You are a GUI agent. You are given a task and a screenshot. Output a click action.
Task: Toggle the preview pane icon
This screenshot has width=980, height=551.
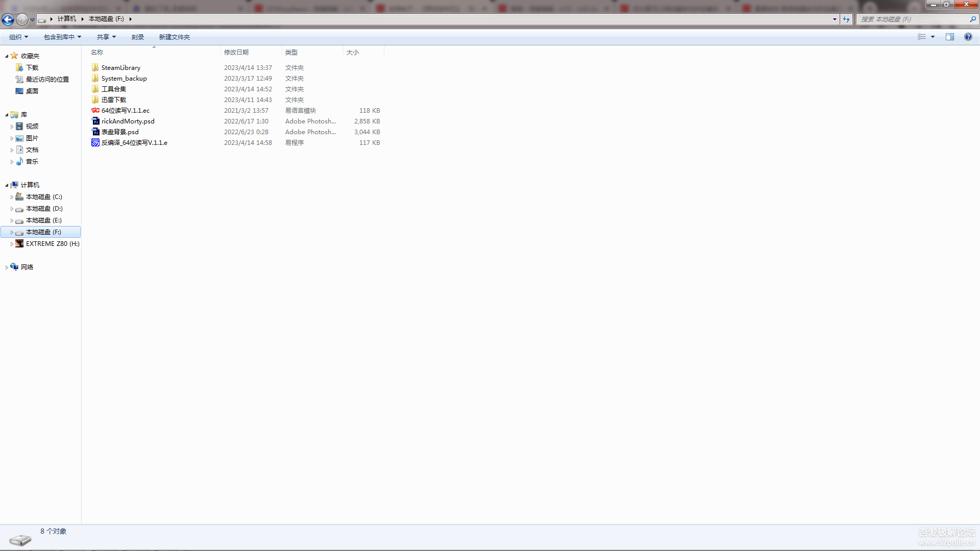point(949,37)
